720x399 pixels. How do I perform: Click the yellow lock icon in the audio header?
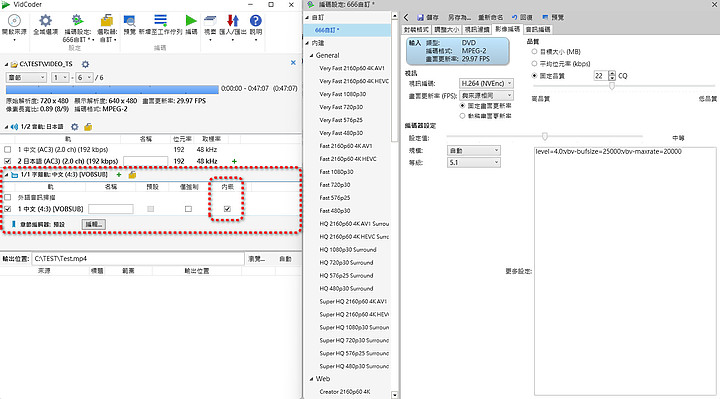tap(88, 127)
